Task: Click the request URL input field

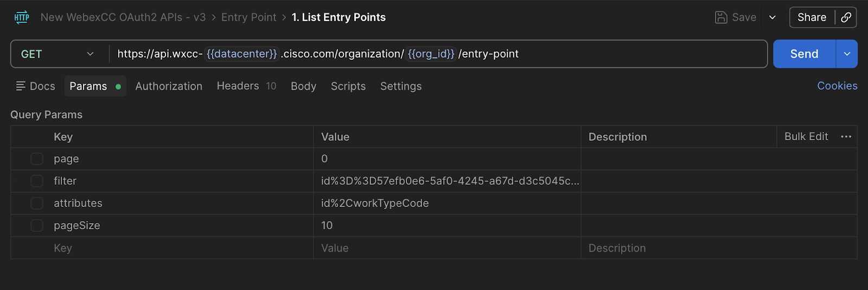Action: pyautogui.click(x=597, y=54)
